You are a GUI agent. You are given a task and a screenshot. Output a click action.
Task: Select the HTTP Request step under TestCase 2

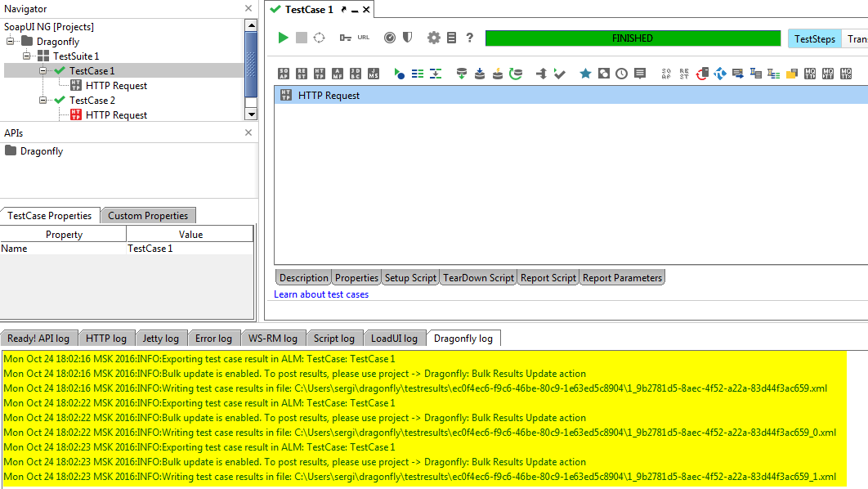coord(116,115)
